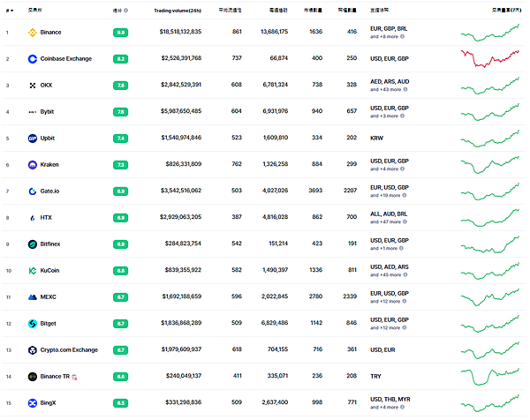Click Crypto.com supported currencies USD, EUR

click(382, 350)
